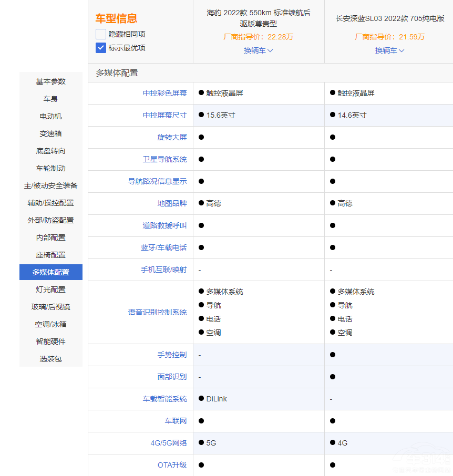Jump to 底盘转向 sidebar item
The height and width of the screenshot is (476, 453).
click(51, 151)
